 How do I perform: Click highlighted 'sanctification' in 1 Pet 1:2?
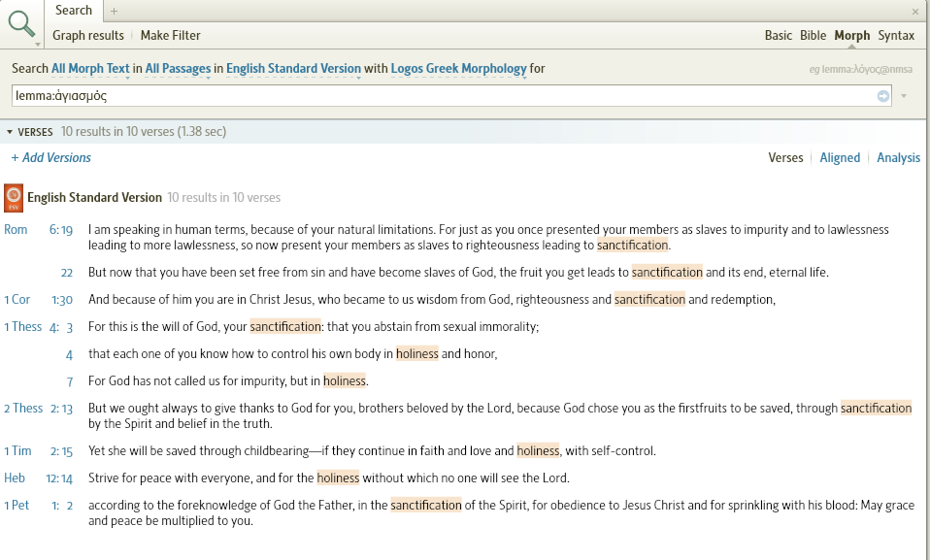426,506
